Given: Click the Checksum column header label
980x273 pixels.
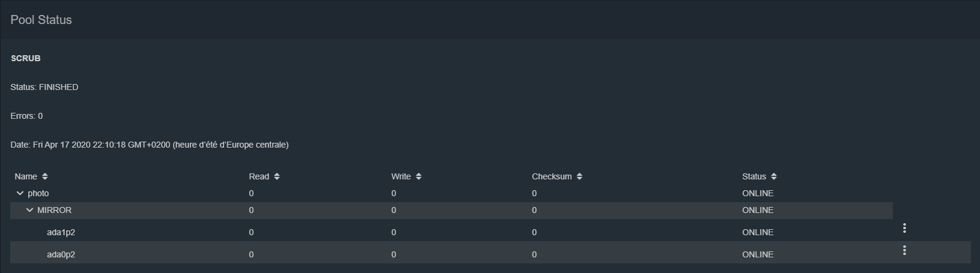Looking at the screenshot, I should click(x=552, y=176).
